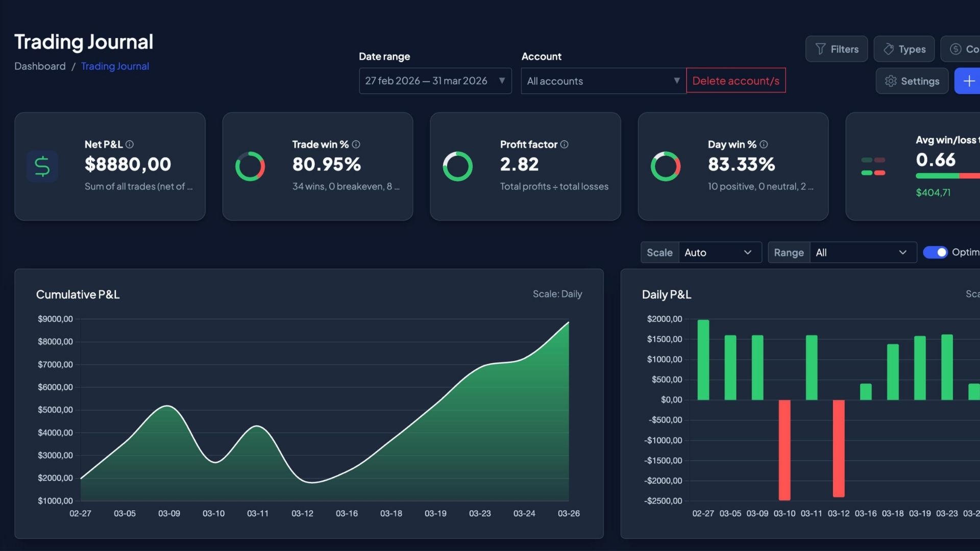The height and width of the screenshot is (551, 980).
Task: Click the green dollar sign icon
Action: [x=42, y=166]
